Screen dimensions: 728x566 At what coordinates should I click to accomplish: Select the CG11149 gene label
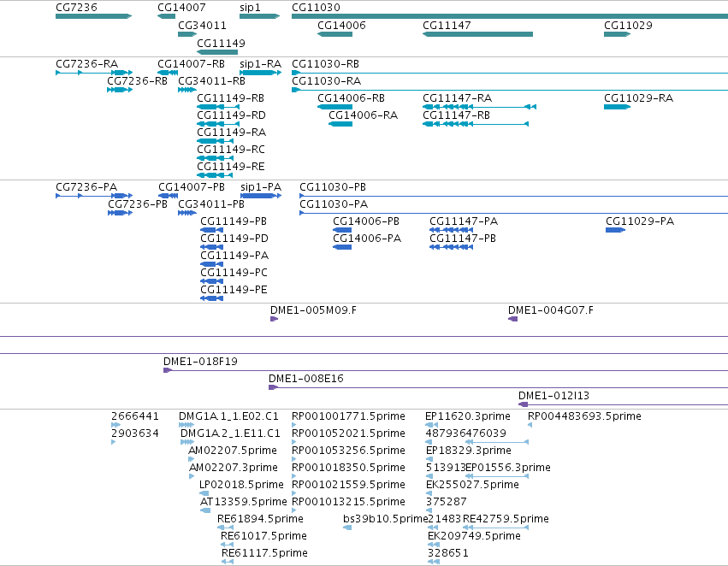click(221, 43)
